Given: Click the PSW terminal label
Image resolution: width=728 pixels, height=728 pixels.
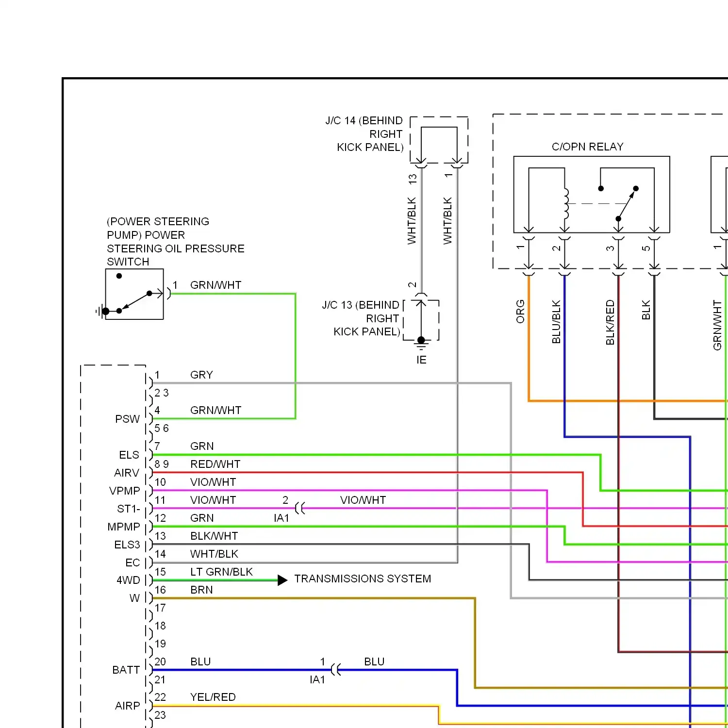Looking at the screenshot, I should 127,419.
